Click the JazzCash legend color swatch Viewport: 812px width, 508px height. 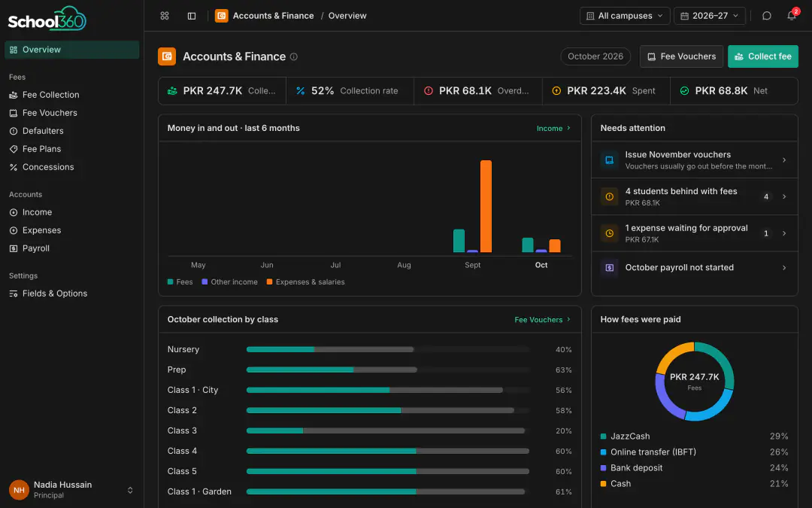coord(603,437)
